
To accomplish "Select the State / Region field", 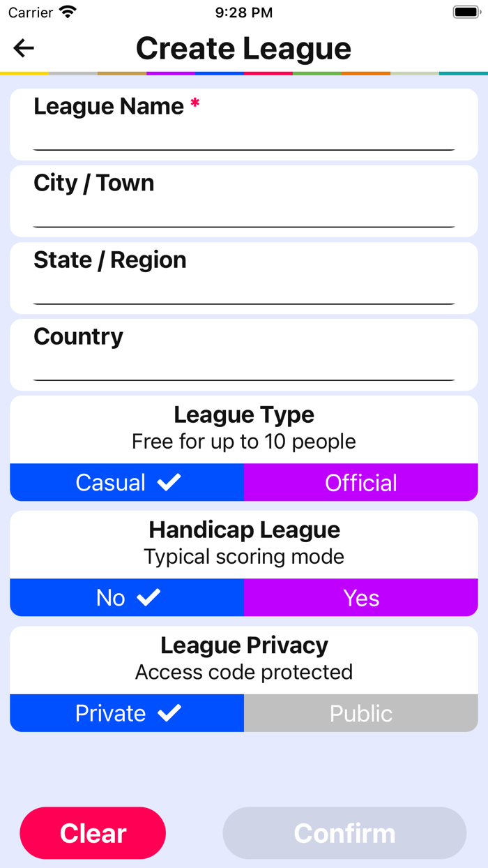I will click(x=244, y=290).
